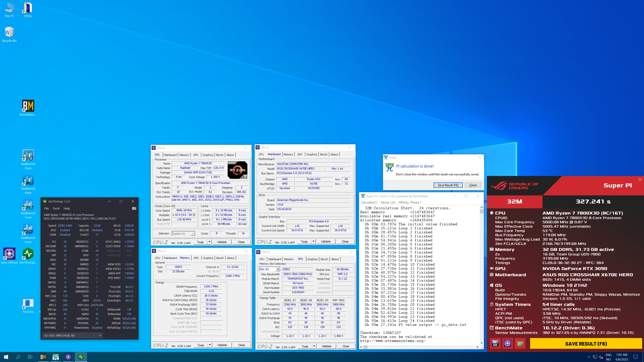This screenshot has width=644, height=362.
Task: Open Calculate(C) menu in Super PI
Action: tap(369, 202)
